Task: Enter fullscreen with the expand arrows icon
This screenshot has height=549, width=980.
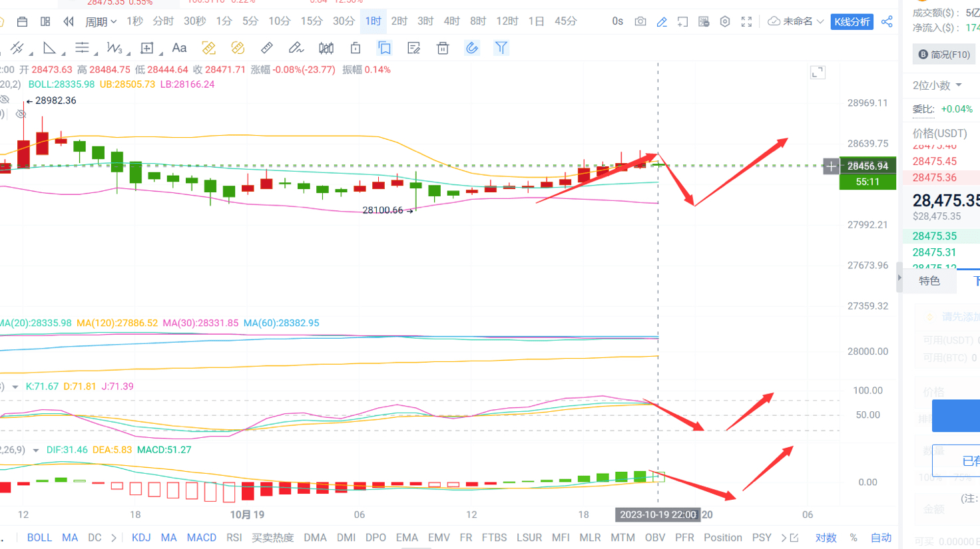Action: click(x=746, y=21)
